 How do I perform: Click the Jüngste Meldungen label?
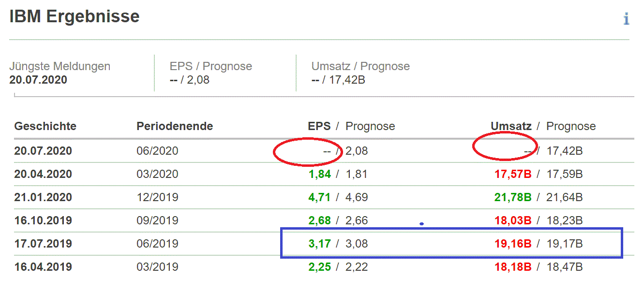point(60,67)
